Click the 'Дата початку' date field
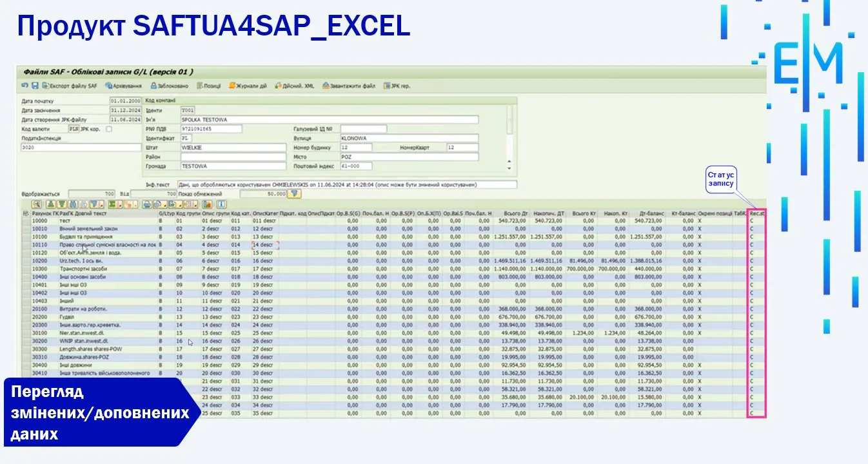 pyautogui.click(x=125, y=101)
